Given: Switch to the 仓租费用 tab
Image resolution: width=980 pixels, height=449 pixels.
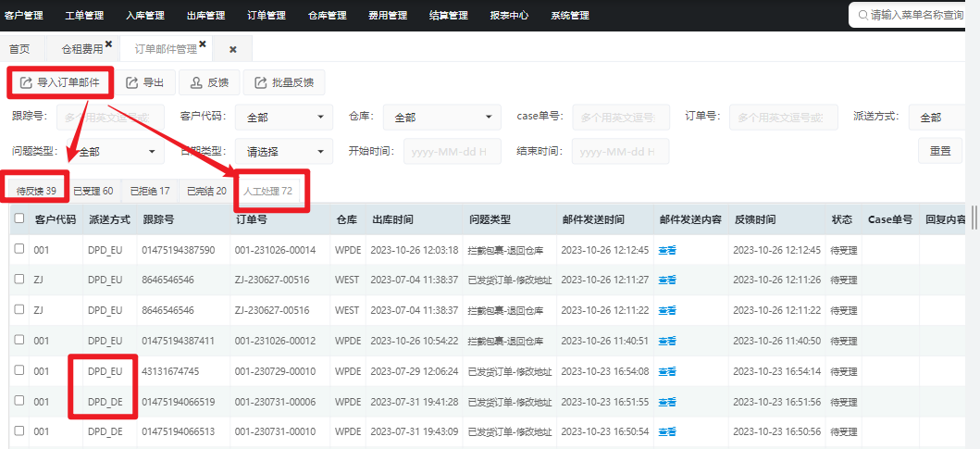Looking at the screenshot, I should coord(81,49).
